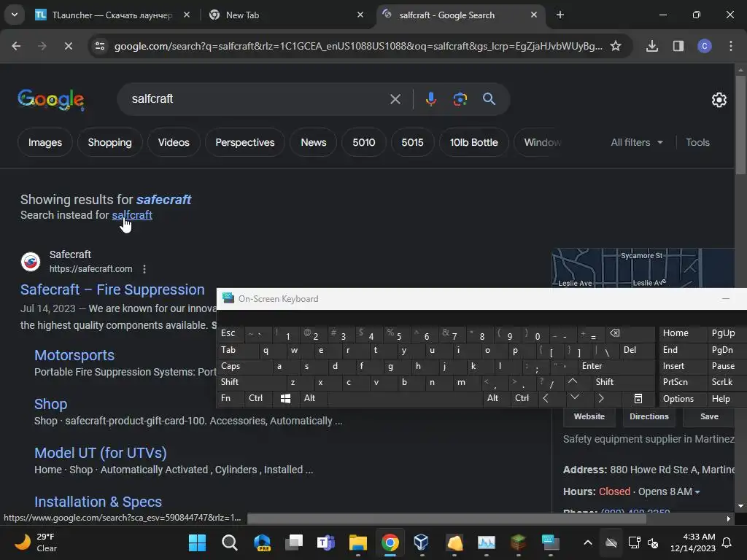Open taskbar Search
Viewport: 747px width, 560px height.
pos(230,542)
